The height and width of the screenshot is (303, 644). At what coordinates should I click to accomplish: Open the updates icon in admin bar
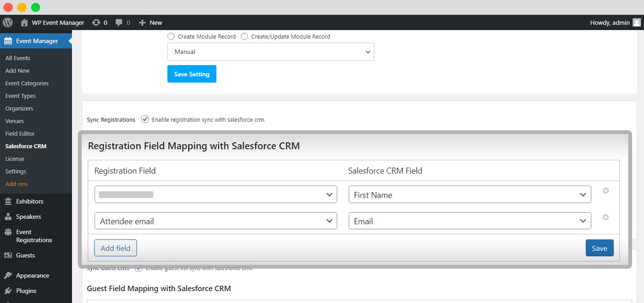tap(96, 22)
